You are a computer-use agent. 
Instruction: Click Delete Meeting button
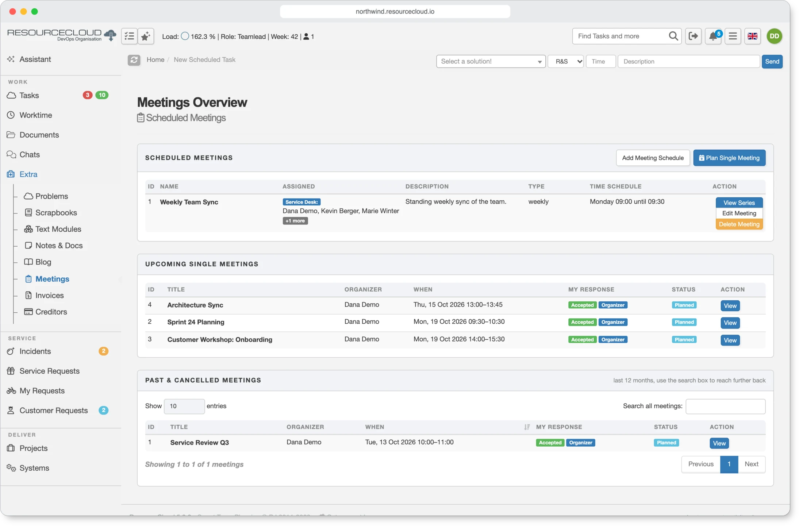(739, 224)
